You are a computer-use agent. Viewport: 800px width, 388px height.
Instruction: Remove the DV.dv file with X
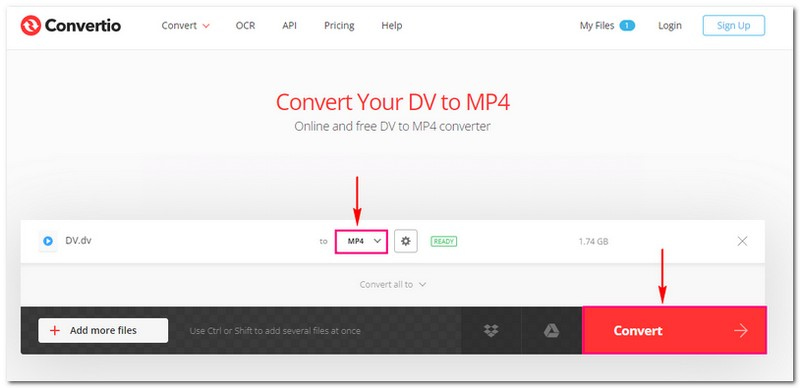(742, 241)
